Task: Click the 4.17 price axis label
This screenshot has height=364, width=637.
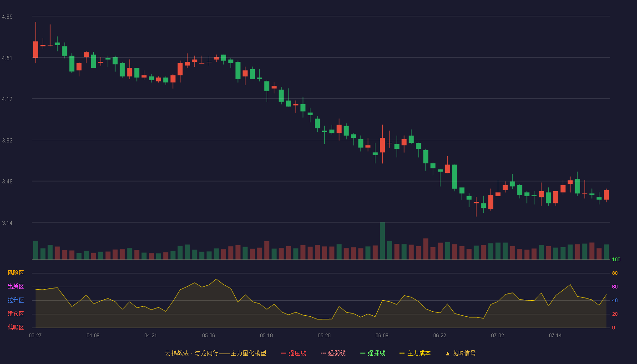Action: 7,99
